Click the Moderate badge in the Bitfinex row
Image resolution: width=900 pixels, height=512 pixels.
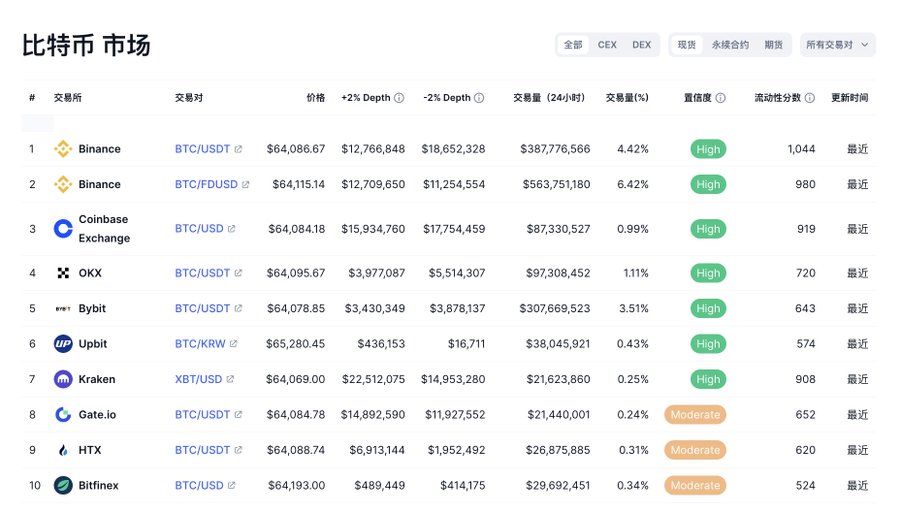[x=695, y=486]
